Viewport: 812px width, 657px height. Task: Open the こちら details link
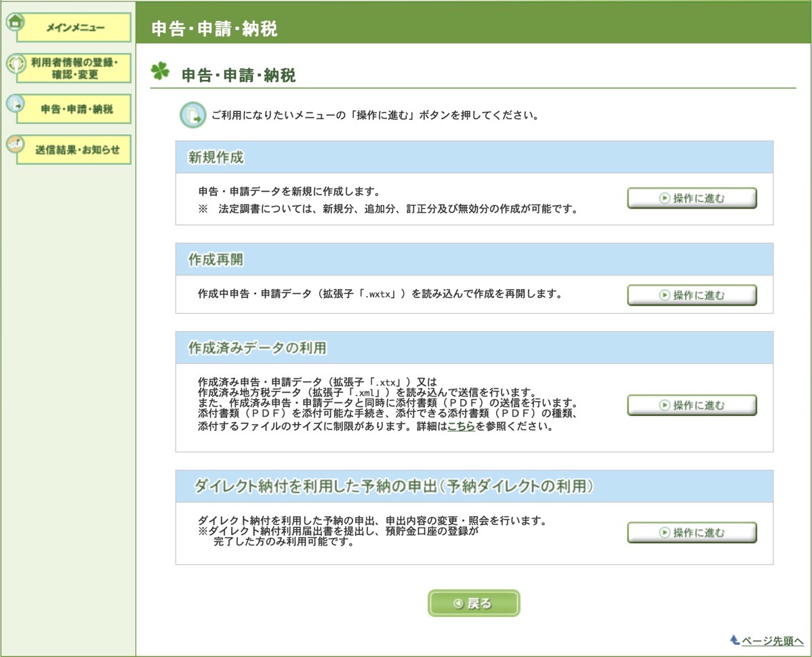(x=461, y=426)
